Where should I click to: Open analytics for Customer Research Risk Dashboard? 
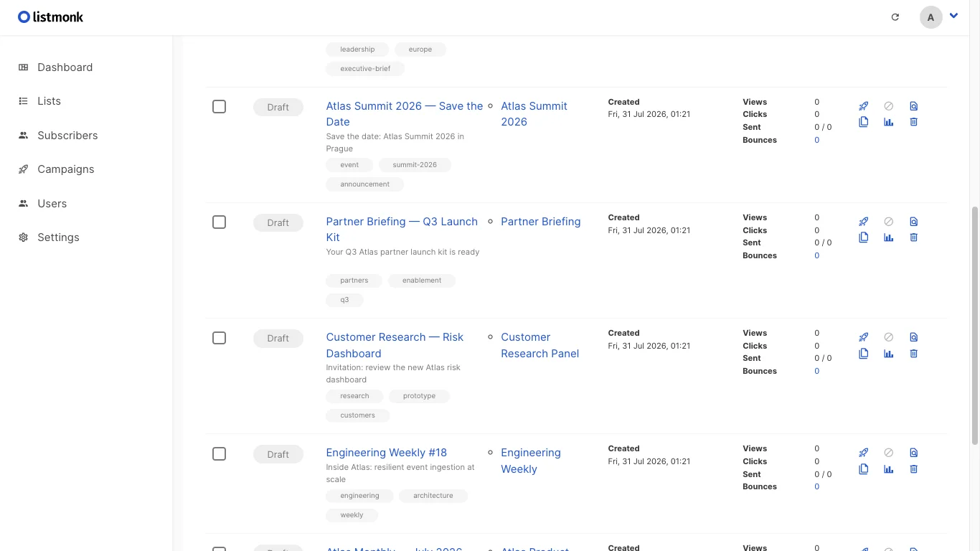pos(889,354)
